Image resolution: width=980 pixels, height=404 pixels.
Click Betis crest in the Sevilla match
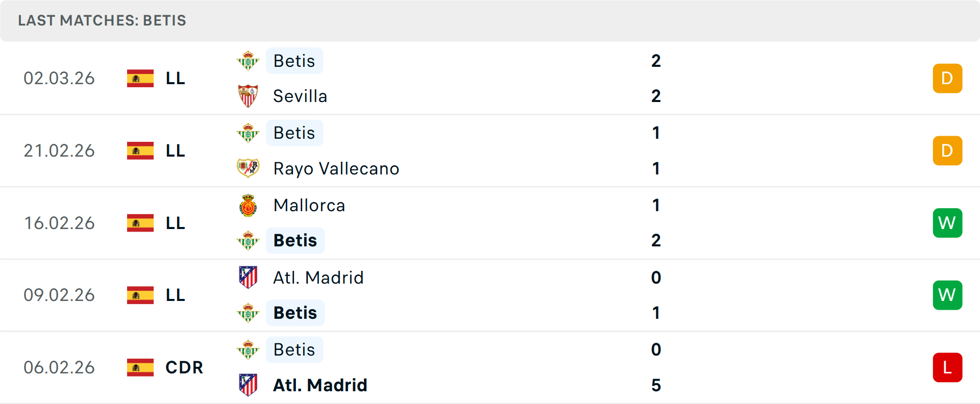coord(248,61)
